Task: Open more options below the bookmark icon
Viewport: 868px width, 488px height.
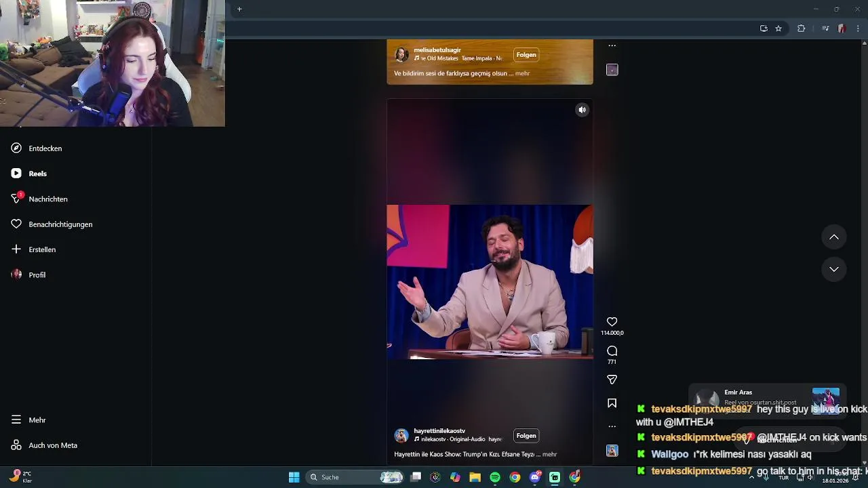Action: tap(612, 426)
